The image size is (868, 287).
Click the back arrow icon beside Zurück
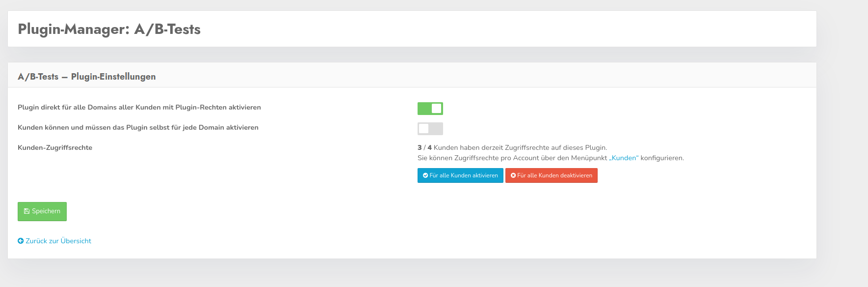[x=21, y=241]
